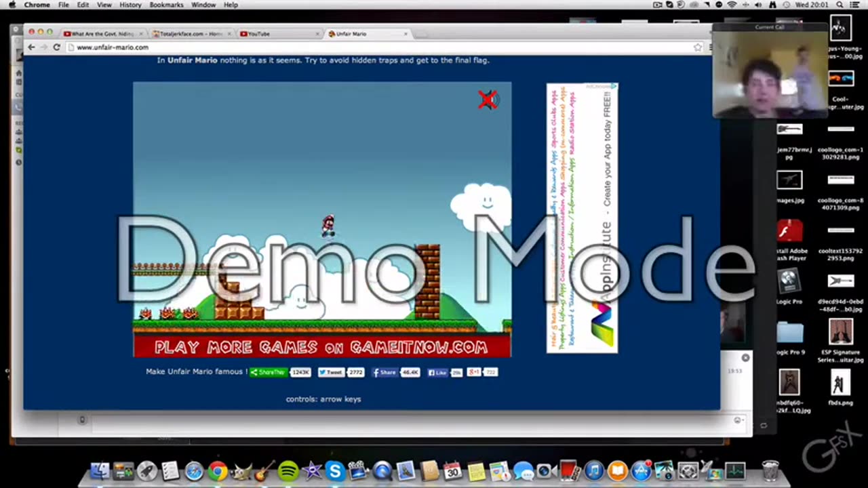
Task: Select the fbds.png desktop file
Action: [840, 388]
